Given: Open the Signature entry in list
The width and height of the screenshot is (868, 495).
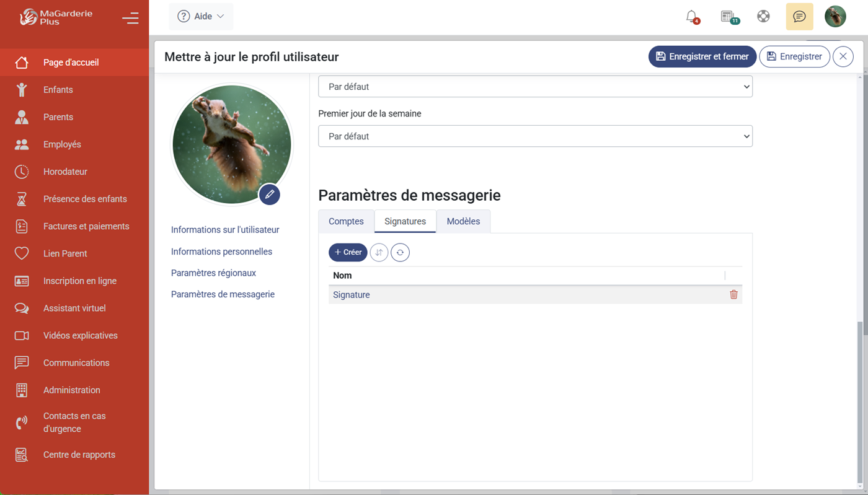Looking at the screenshot, I should tap(352, 295).
